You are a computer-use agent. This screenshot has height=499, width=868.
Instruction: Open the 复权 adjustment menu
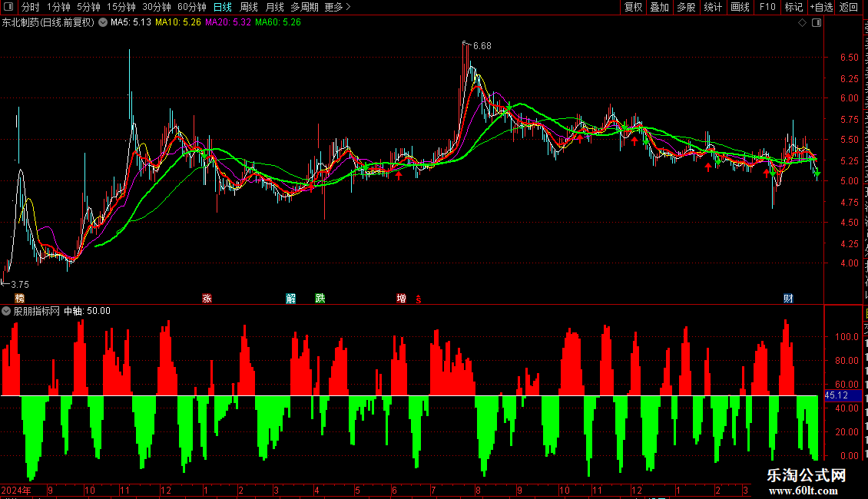coord(633,7)
